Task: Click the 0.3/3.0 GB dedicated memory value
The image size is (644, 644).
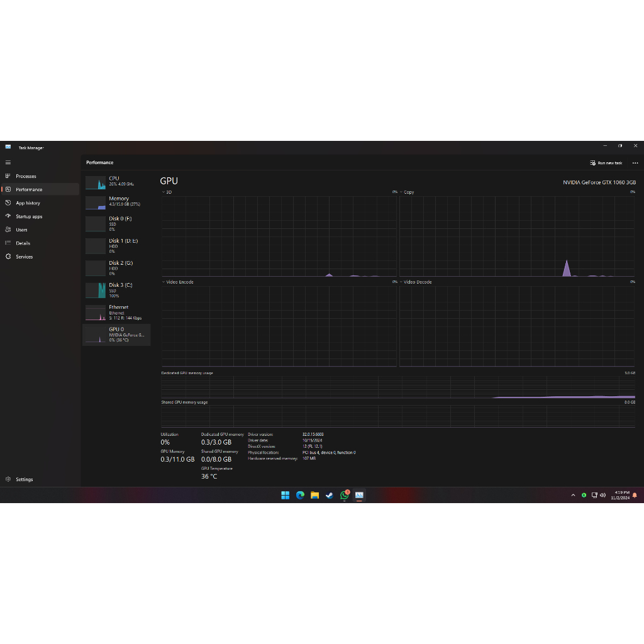Action: (216, 442)
